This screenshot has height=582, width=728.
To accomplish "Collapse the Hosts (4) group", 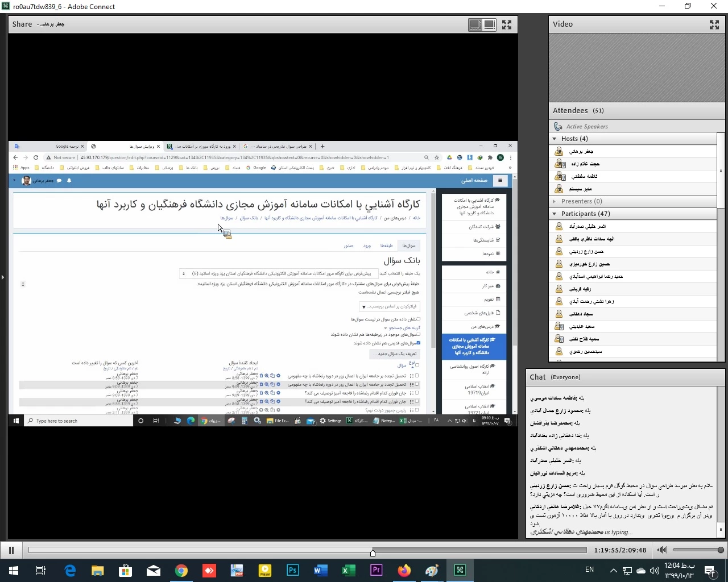I will [555, 139].
